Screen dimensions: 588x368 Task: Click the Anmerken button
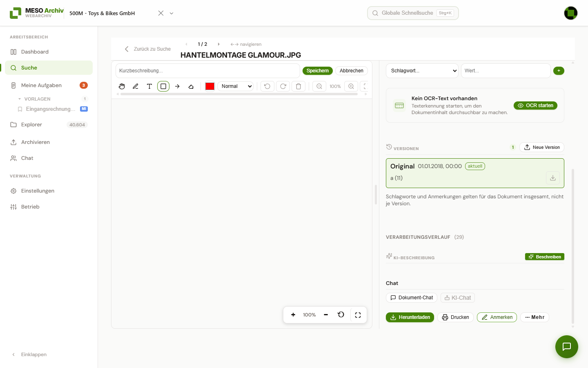click(497, 317)
